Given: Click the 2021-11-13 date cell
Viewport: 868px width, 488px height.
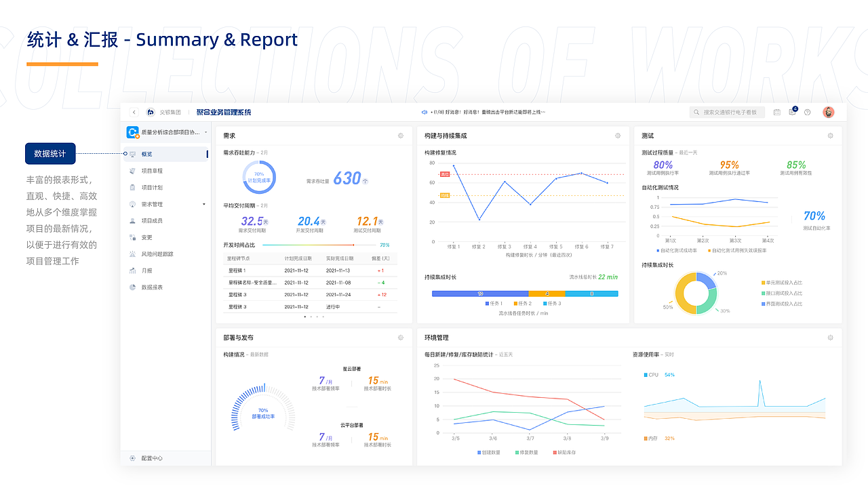Looking at the screenshot, I should 338,270.
